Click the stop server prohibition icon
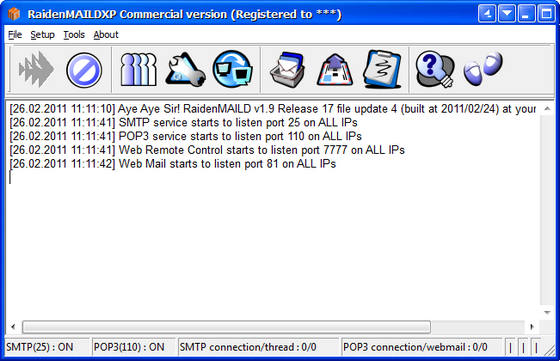The height and width of the screenshot is (361, 560). [84, 70]
